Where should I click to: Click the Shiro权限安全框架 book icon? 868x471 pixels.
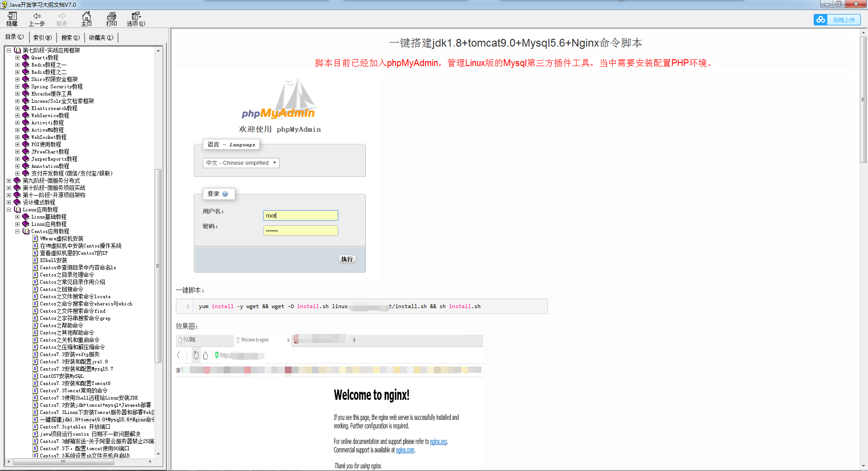tap(26, 79)
